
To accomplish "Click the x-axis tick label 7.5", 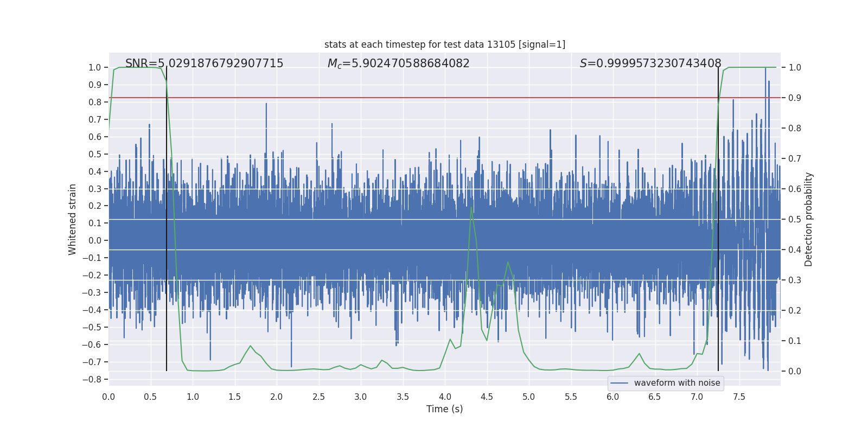I will tap(739, 397).
